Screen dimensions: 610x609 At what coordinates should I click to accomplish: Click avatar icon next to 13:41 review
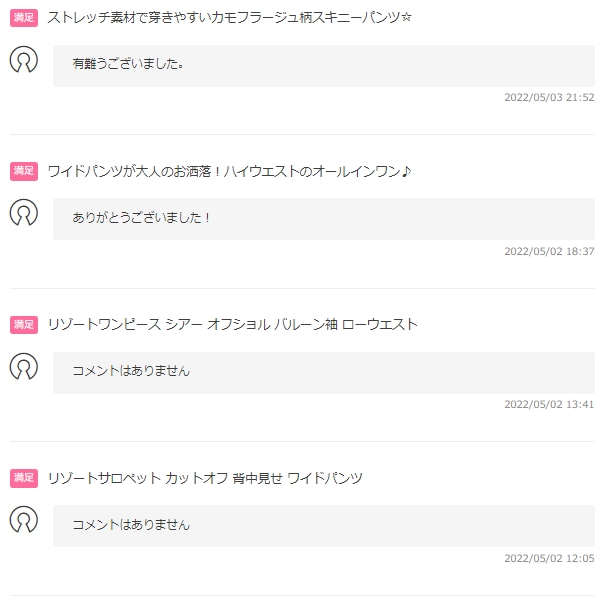pyautogui.click(x=24, y=366)
